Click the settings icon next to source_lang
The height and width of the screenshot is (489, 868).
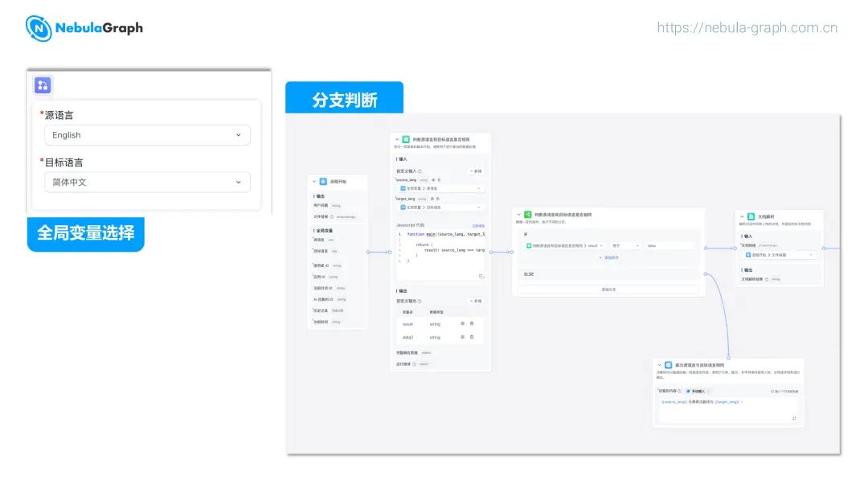[x=433, y=180]
